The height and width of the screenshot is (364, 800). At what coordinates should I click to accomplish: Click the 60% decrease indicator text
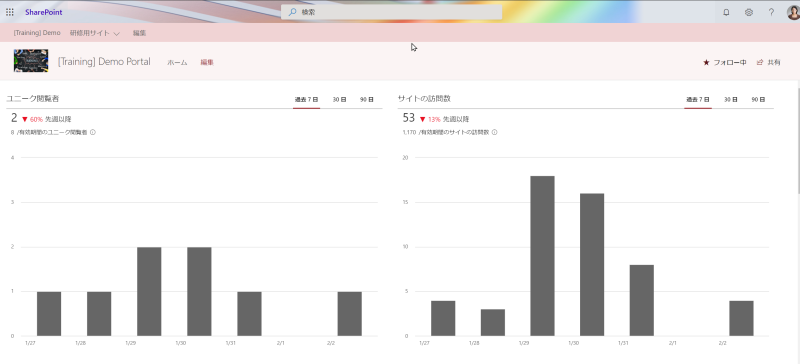[x=37, y=119]
